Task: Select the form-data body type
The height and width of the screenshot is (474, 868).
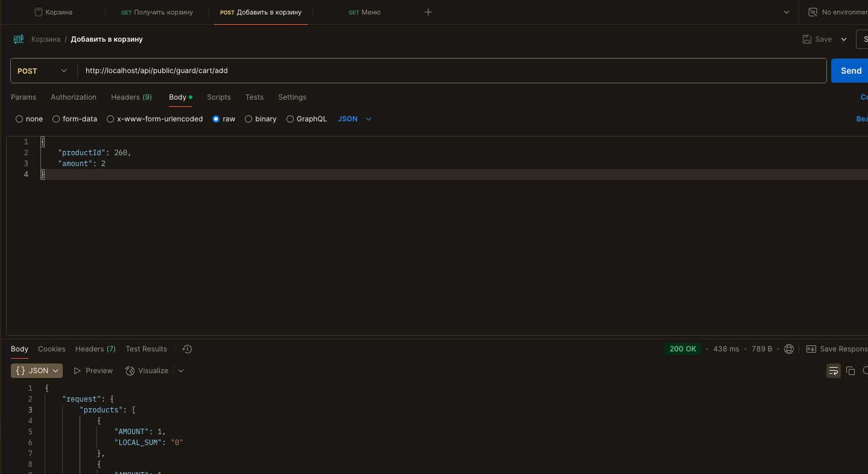Action: (x=75, y=119)
